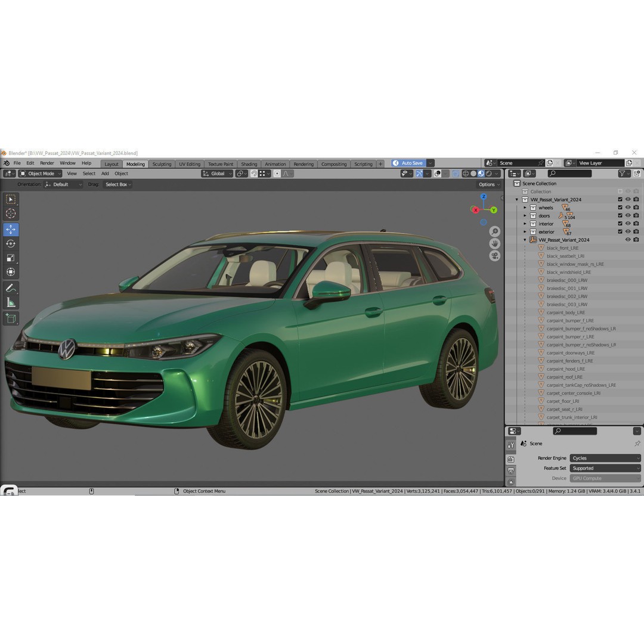
Task: Select the 3D Cursor tool
Action: pos(11,213)
